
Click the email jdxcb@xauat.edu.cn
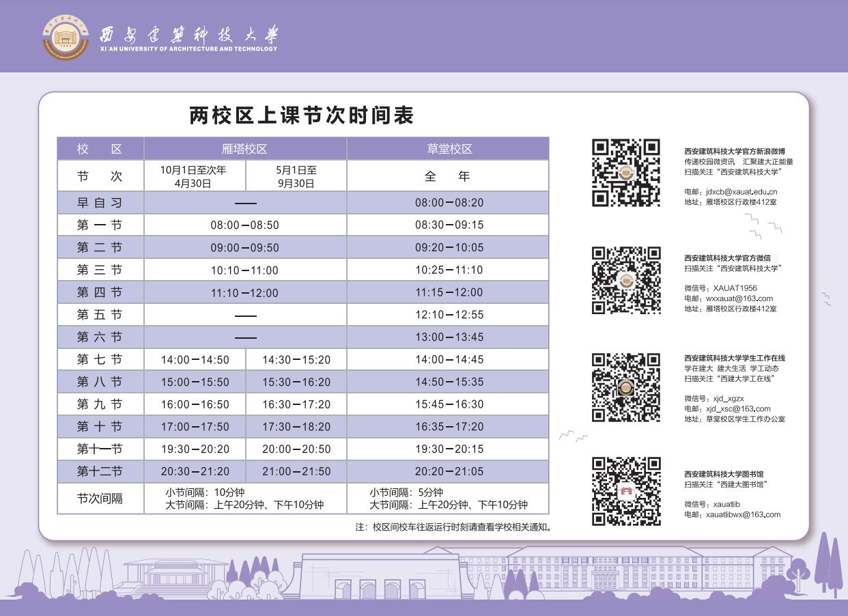741,192
